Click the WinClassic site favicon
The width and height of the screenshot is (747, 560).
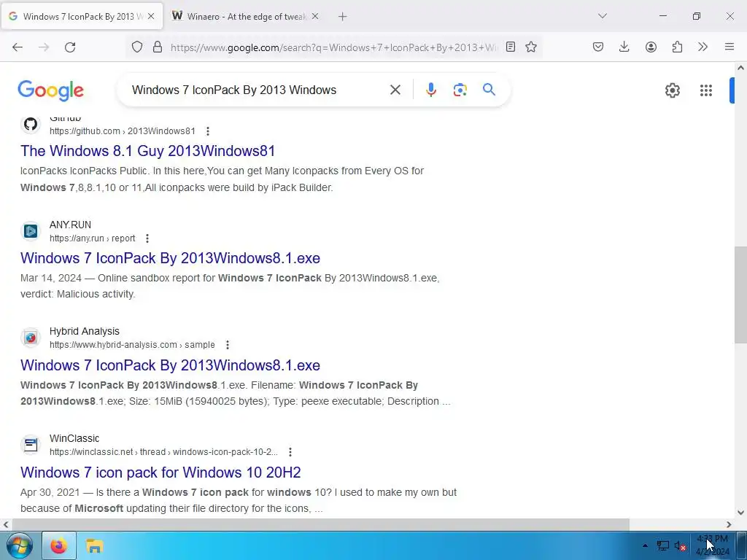(31, 446)
